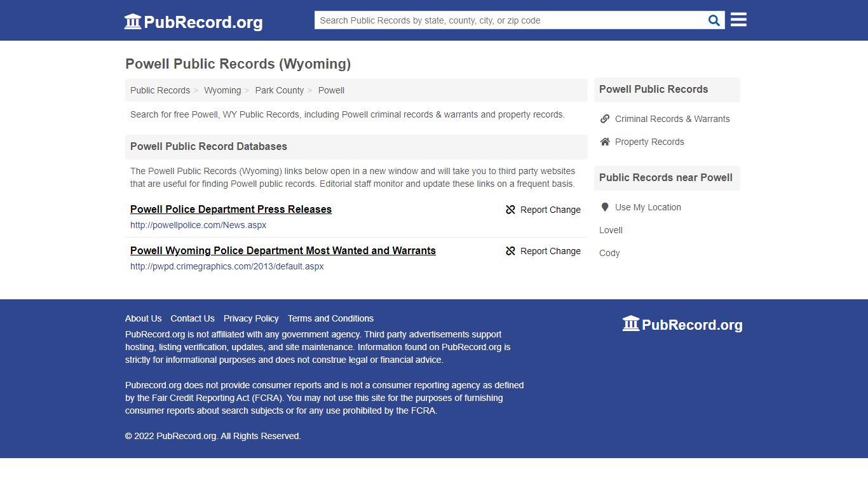Select Use My Location
The width and height of the screenshot is (868, 488).
[648, 207]
